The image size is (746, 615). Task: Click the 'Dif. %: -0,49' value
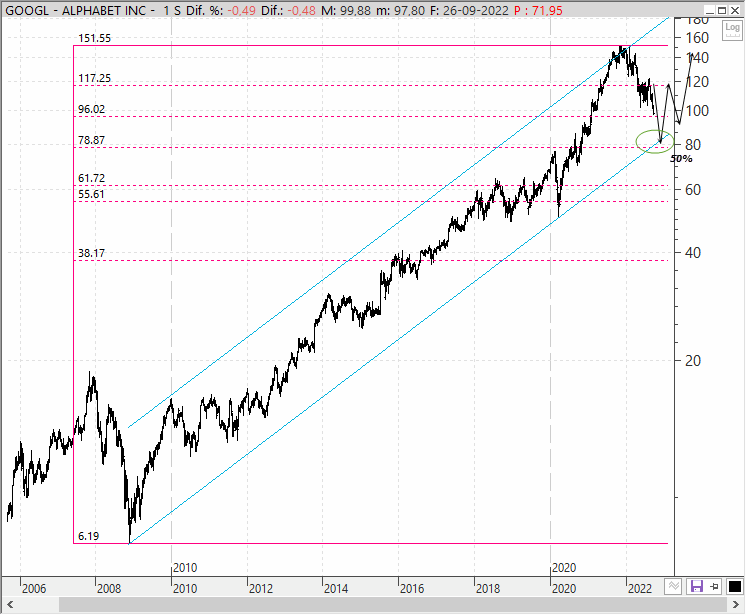tap(221, 10)
